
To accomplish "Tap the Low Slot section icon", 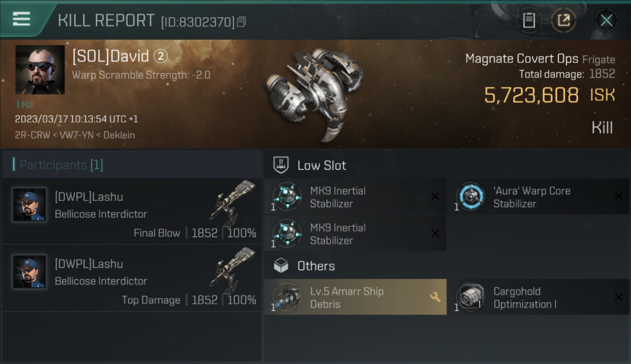I will (282, 165).
